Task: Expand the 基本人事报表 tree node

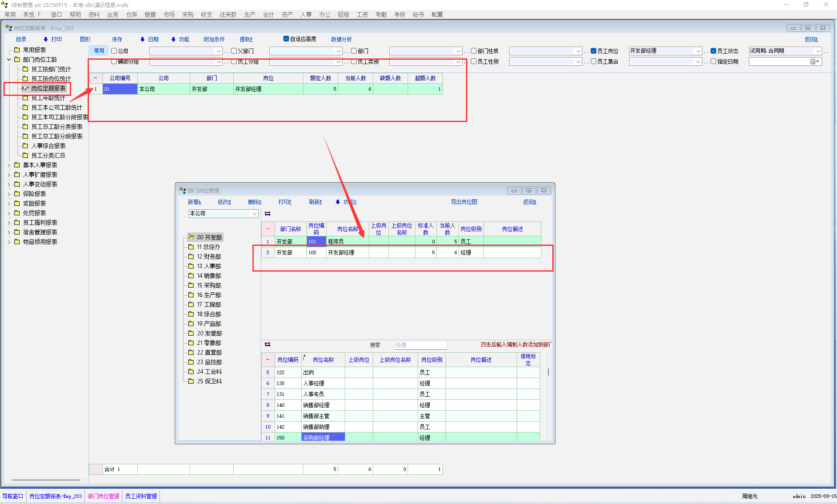Action: coord(9,165)
